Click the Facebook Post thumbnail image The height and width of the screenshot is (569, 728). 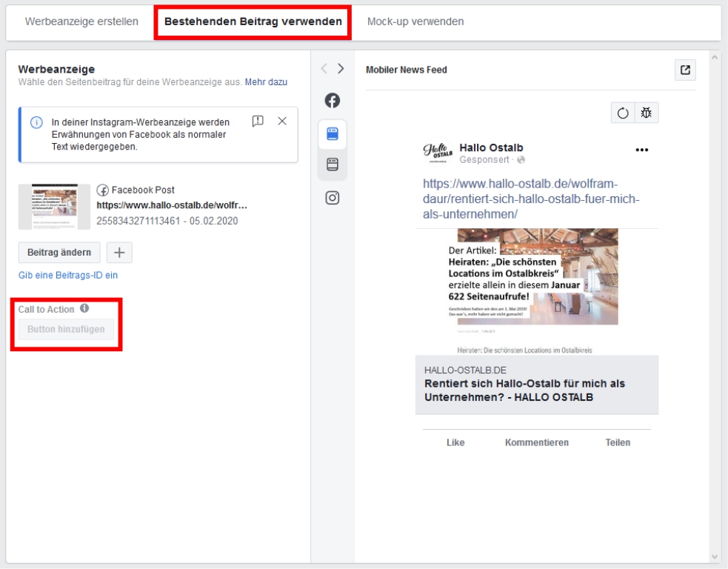pos(54,206)
